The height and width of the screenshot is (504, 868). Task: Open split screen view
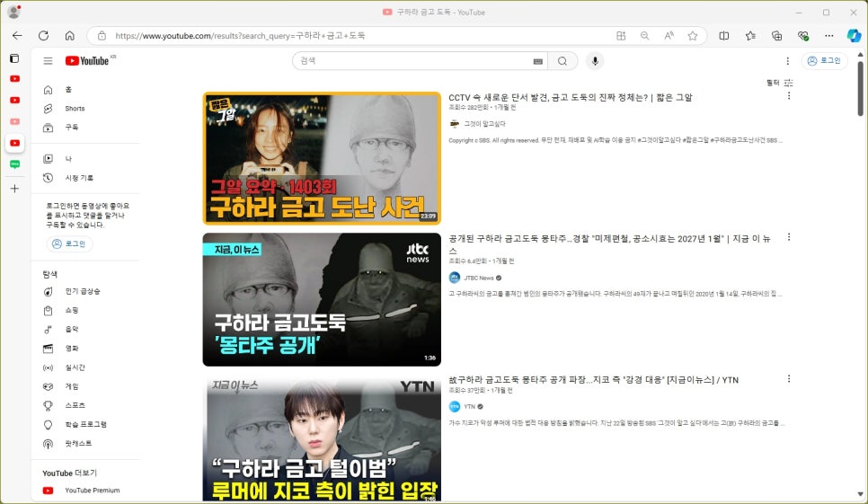tap(723, 35)
